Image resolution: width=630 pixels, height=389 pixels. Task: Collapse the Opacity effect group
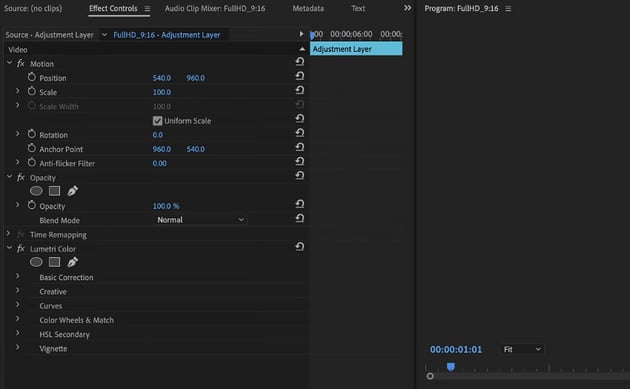pos(9,176)
